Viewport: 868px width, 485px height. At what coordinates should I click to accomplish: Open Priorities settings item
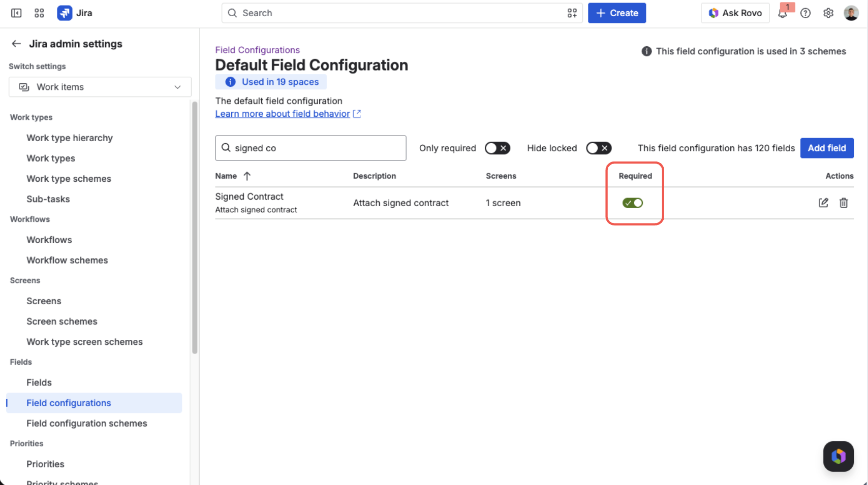coord(45,464)
